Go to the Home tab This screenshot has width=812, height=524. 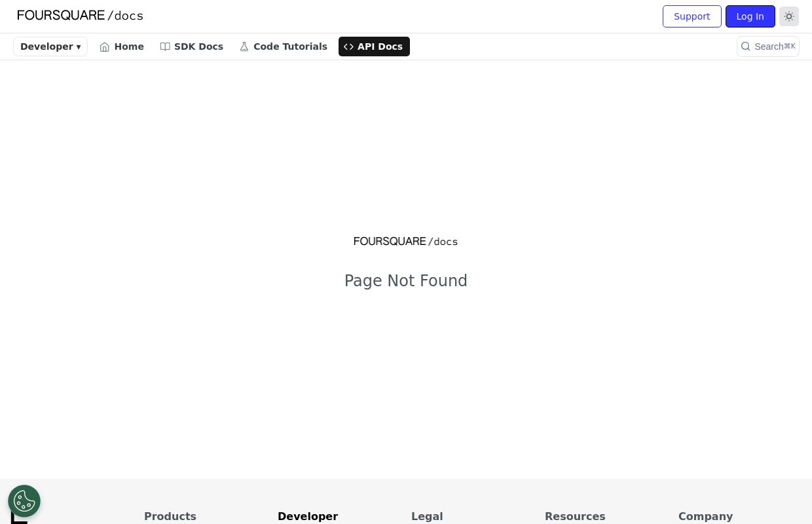tap(122, 47)
